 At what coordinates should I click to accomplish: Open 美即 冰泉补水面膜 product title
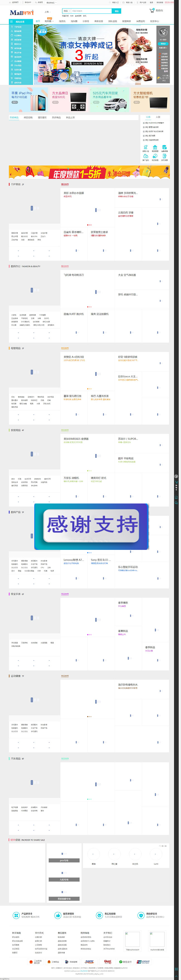[74, 193]
